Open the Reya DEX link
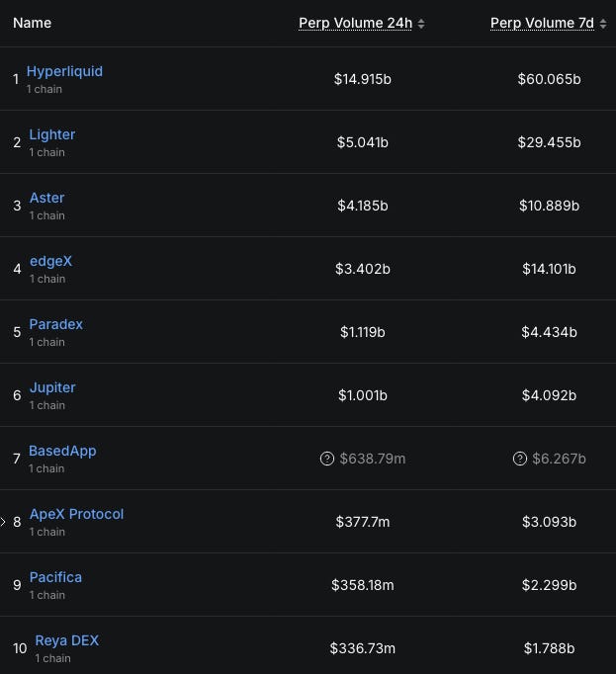The image size is (616, 674). coord(67,640)
